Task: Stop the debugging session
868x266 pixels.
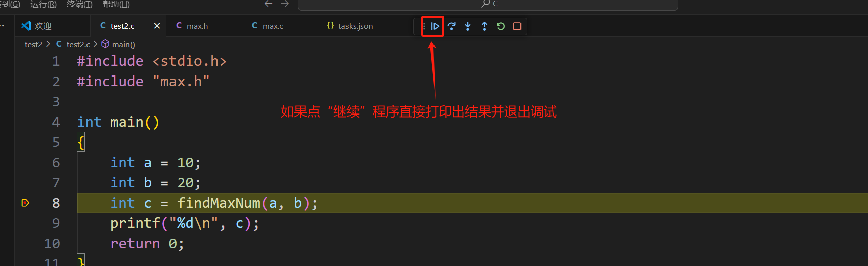Action: pyautogui.click(x=517, y=26)
